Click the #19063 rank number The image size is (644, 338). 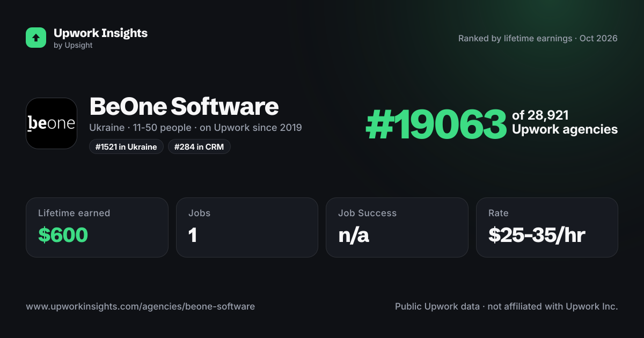[436, 125]
